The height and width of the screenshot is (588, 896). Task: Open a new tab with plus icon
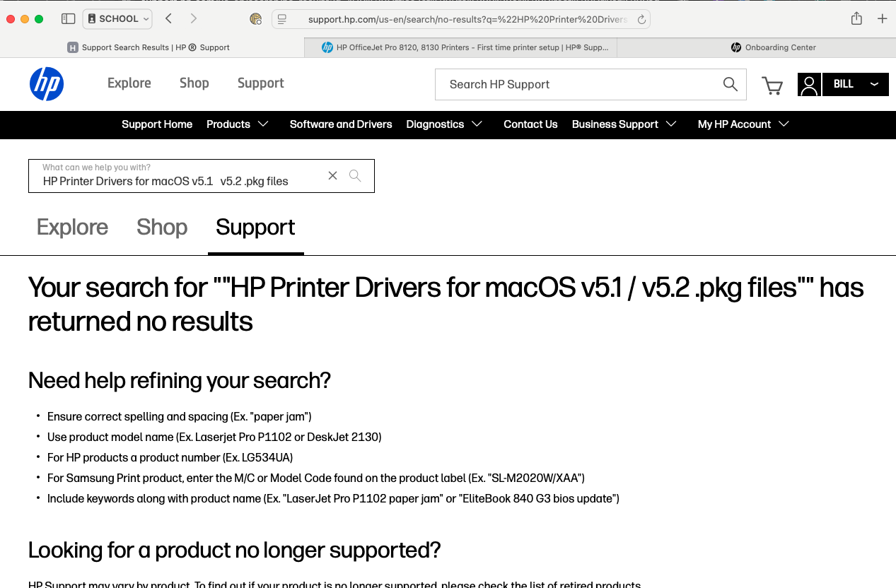[x=882, y=19]
